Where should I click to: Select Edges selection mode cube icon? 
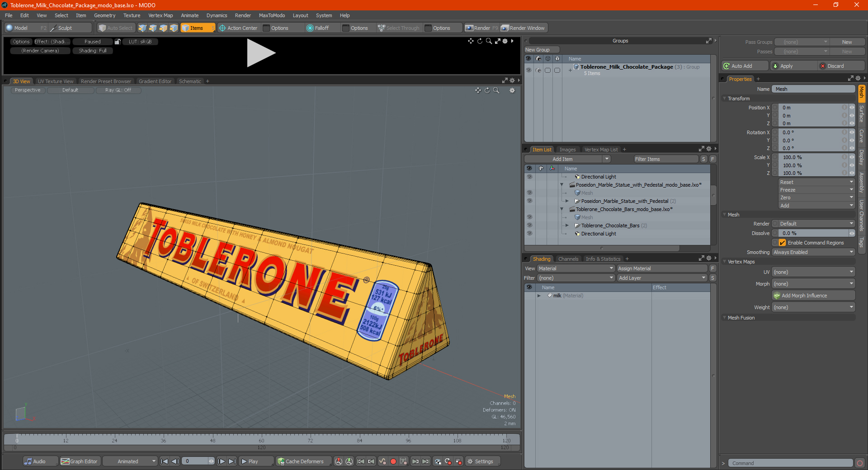153,28
